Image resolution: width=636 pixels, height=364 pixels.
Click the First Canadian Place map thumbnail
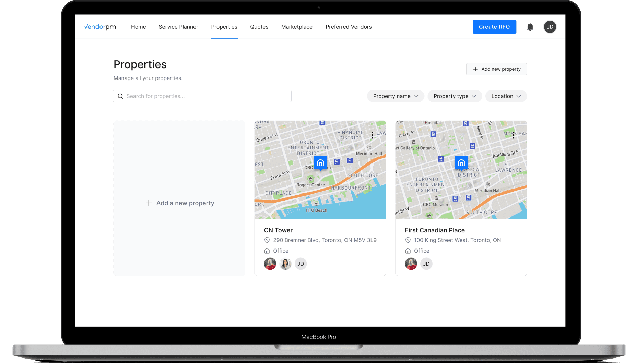[x=461, y=170]
